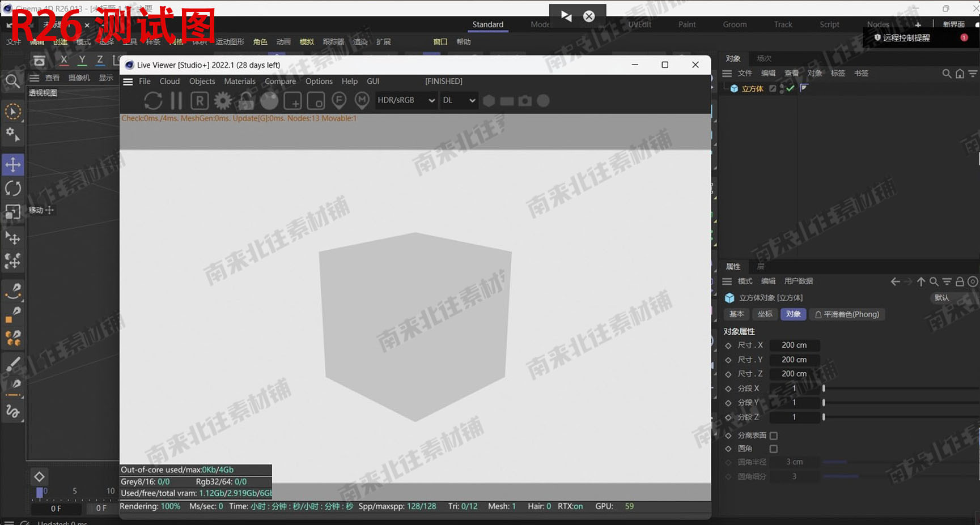This screenshot has width=980, height=525.
Task: Select the live selection cursor tool
Action: [x=13, y=112]
